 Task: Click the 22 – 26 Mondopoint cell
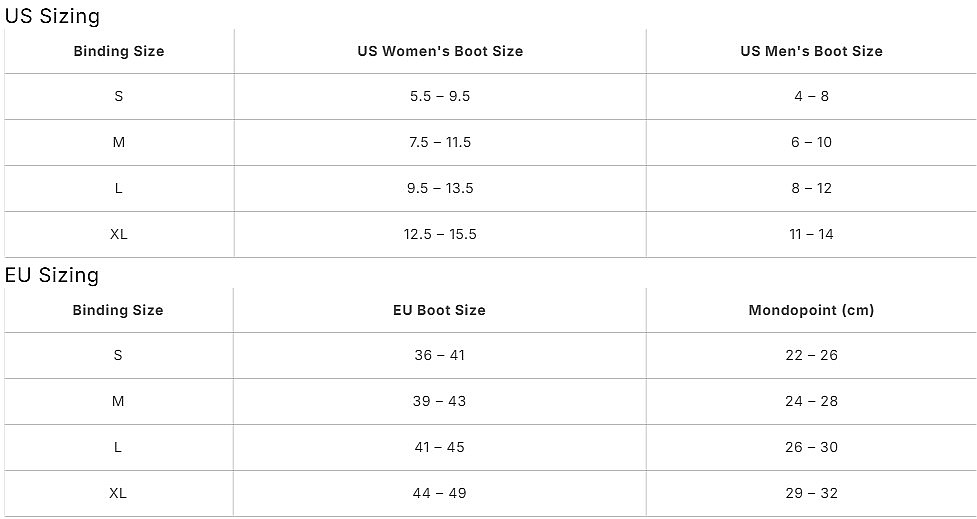pos(811,355)
